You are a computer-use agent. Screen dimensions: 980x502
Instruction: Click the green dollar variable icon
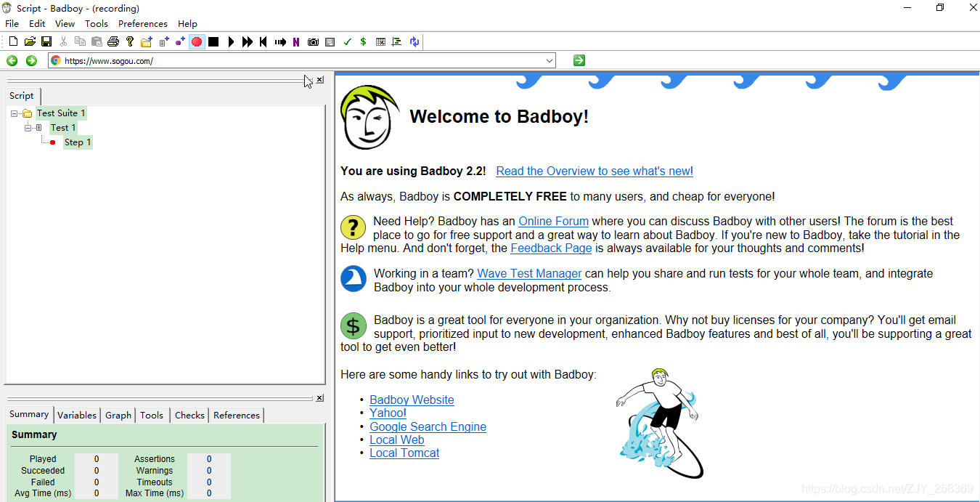tap(363, 41)
